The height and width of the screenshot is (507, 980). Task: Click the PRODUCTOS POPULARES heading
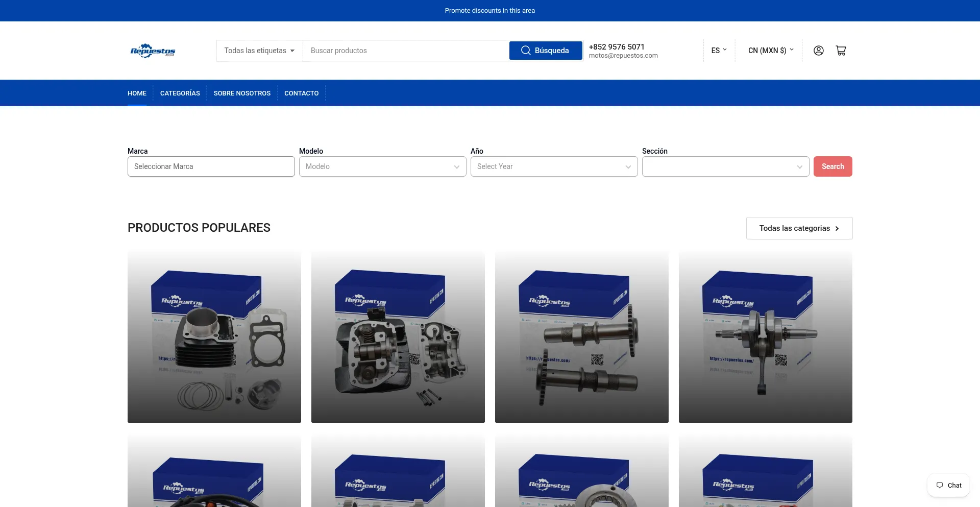[x=199, y=228]
